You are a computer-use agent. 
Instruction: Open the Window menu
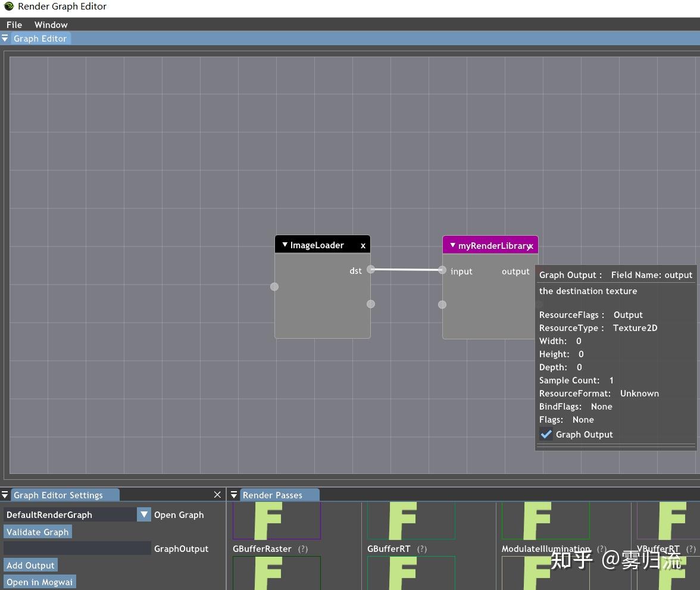(x=51, y=24)
